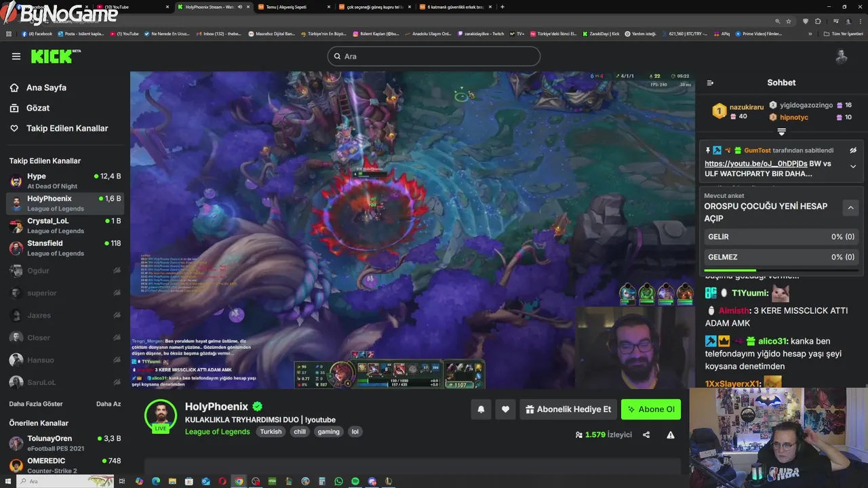This screenshot has height=488, width=868.
Task: Open a new browser tab
Action: [502, 7]
